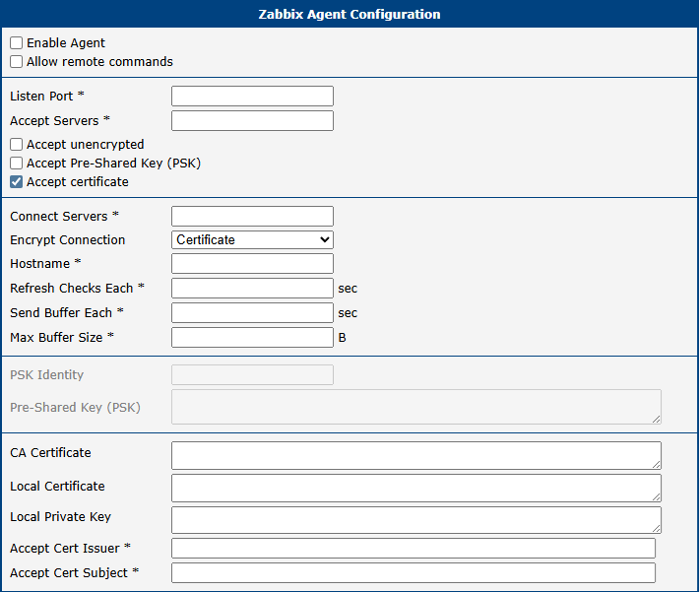Click the Encrypt Connection label
Screen dimensions: 700x592
pos(67,240)
